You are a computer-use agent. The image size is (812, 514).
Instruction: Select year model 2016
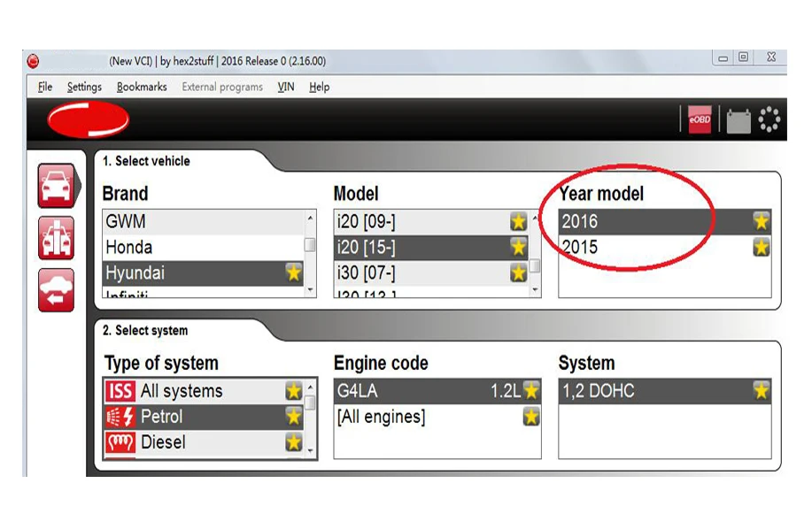[x=665, y=221]
